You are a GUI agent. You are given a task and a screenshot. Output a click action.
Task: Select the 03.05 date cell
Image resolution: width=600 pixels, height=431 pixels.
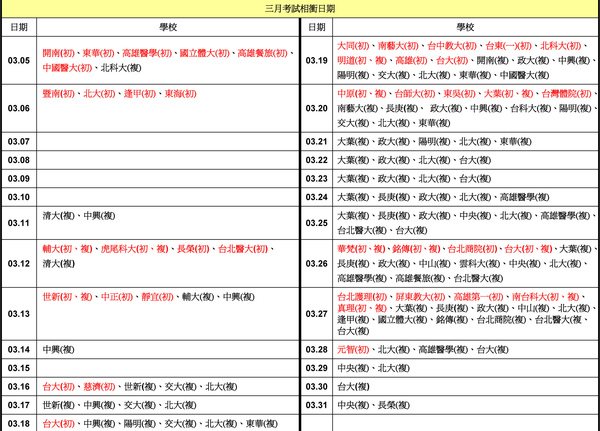[19, 60]
